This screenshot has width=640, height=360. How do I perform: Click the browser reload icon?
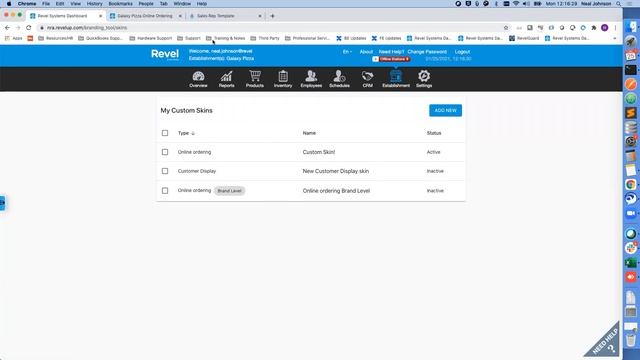pyautogui.click(x=29, y=28)
